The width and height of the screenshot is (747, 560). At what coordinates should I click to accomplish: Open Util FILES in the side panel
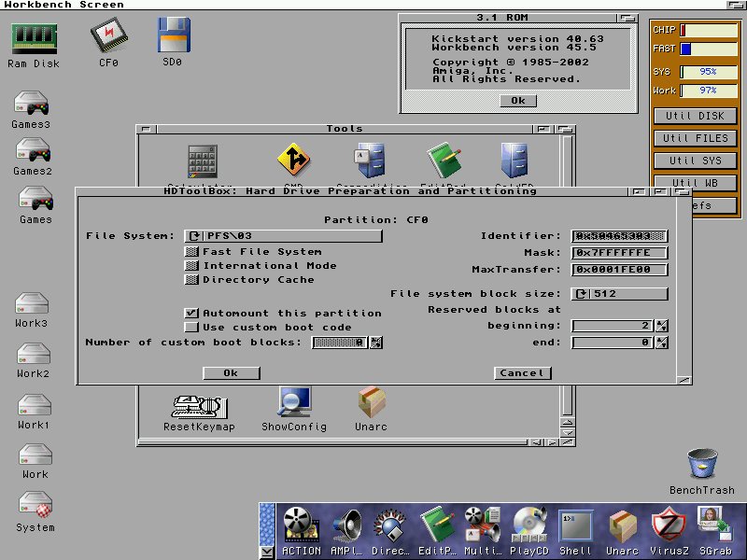point(695,138)
